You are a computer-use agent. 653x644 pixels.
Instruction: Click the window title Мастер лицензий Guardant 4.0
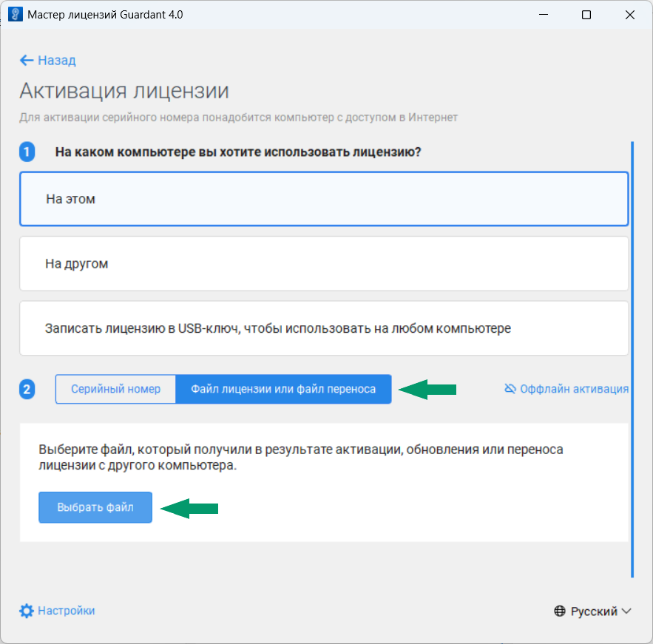(105, 15)
